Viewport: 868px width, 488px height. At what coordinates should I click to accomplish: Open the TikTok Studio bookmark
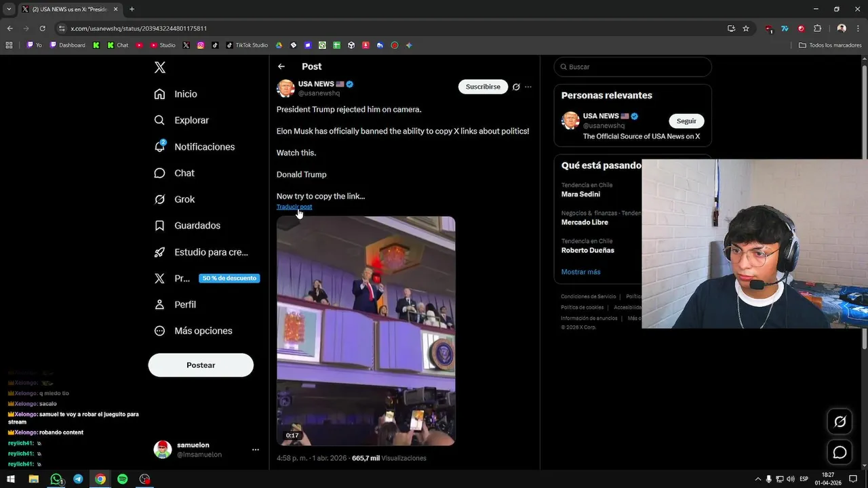[x=247, y=45]
